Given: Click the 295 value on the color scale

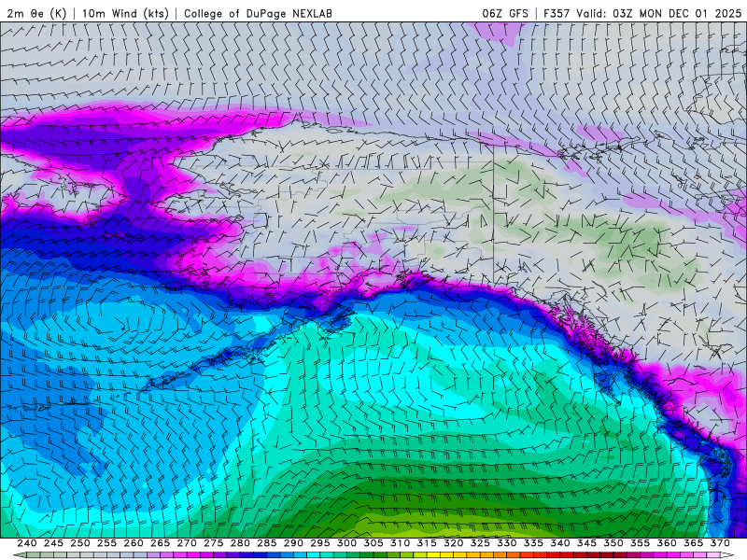Looking at the screenshot, I should point(320,543).
